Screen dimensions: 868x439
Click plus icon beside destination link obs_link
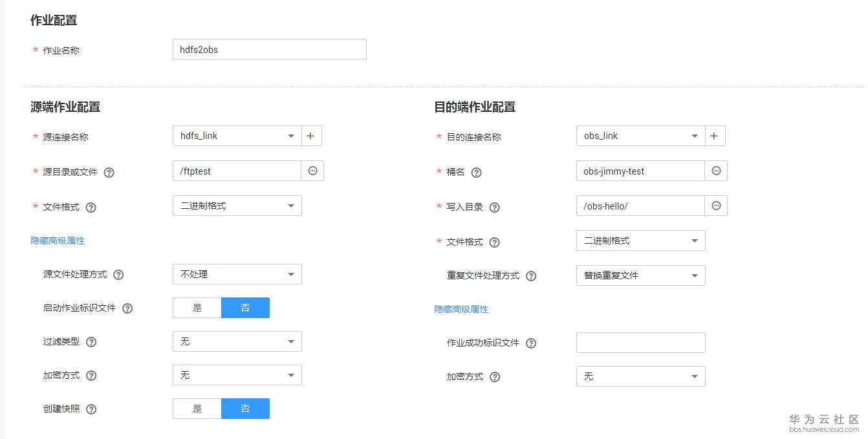tap(715, 136)
